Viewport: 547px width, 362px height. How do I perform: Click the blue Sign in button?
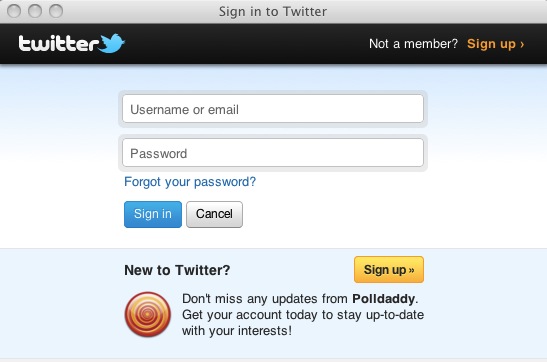point(153,214)
